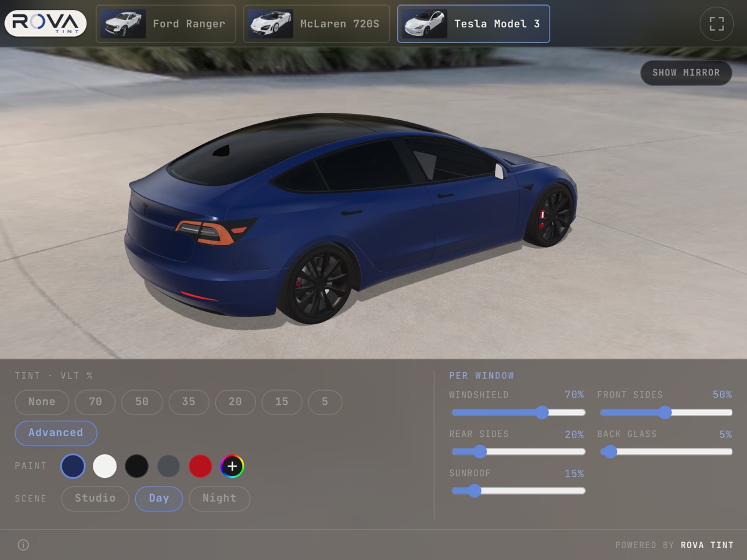747x560 pixels.
Task: Adjust the Sunroof tint slider
Action: pos(518,491)
